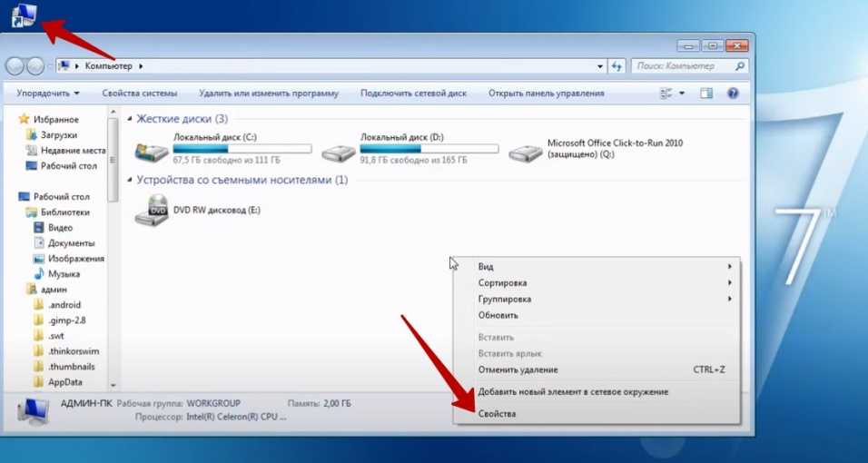Click the navigation pane scrollbar thumb

point(113,161)
